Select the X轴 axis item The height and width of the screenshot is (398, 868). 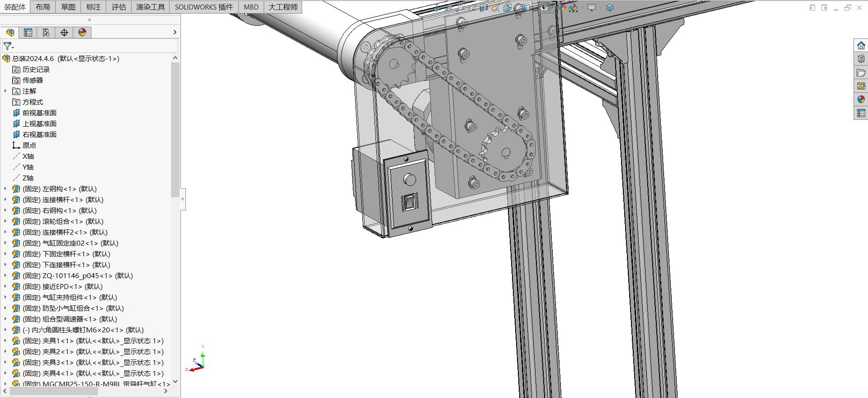pyautogui.click(x=23, y=156)
